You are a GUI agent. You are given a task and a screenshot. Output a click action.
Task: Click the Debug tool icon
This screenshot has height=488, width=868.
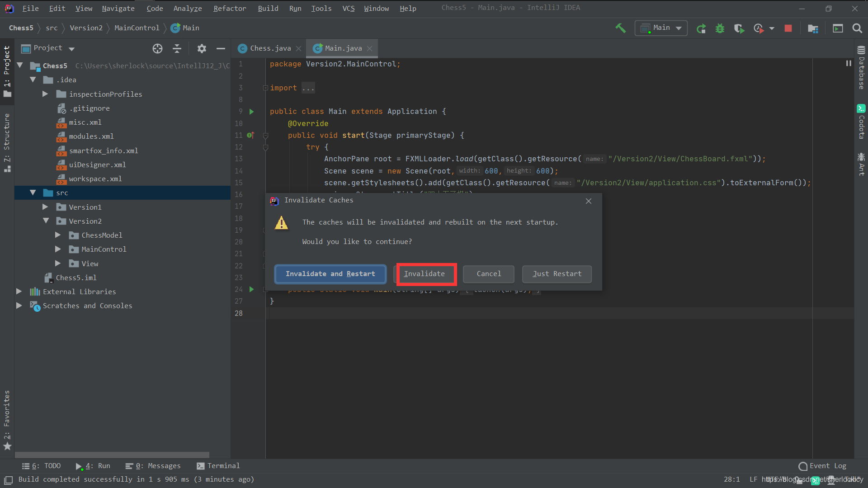(720, 28)
